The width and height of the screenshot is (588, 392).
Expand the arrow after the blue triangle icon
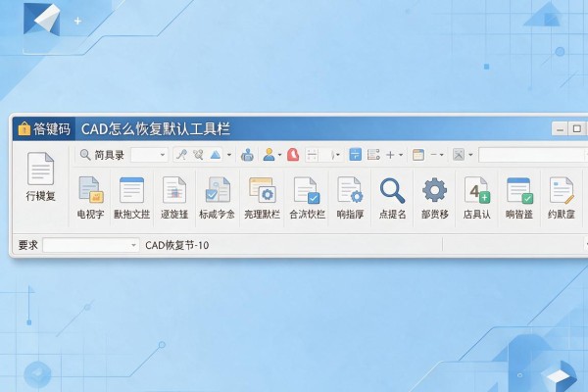pos(229,155)
